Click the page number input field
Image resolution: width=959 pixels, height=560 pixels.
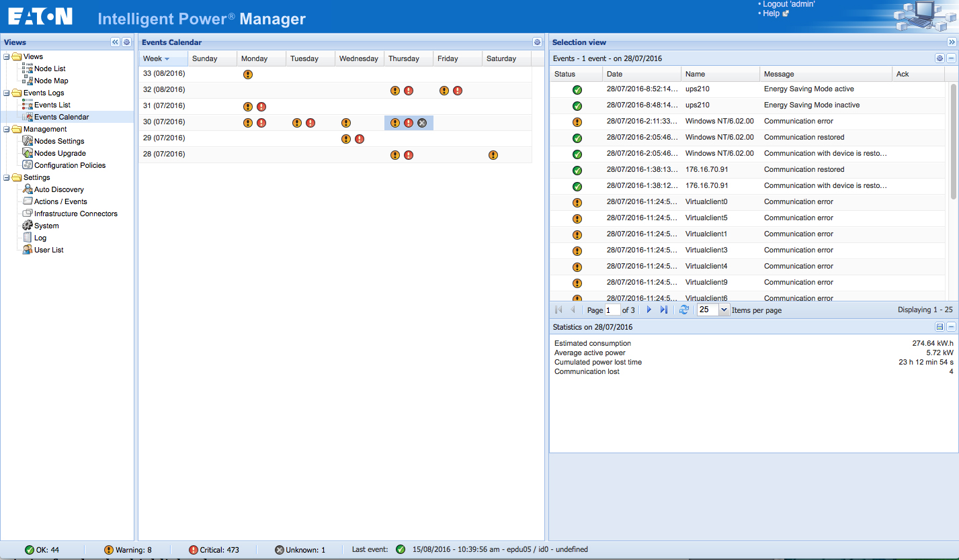(612, 310)
